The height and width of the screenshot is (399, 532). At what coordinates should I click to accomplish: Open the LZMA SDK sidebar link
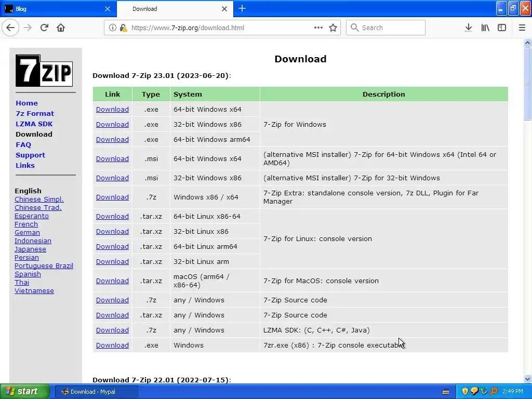point(34,124)
